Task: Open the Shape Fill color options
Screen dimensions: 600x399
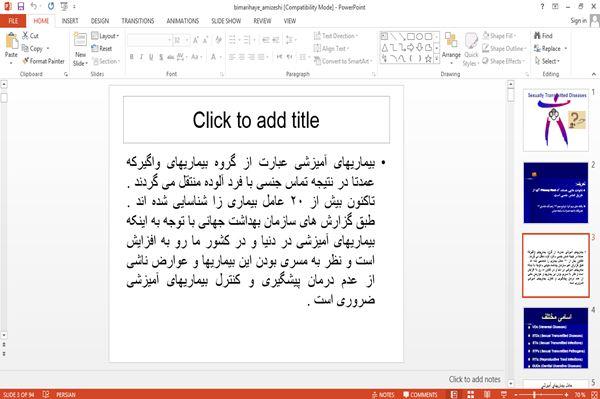Action: [500, 36]
